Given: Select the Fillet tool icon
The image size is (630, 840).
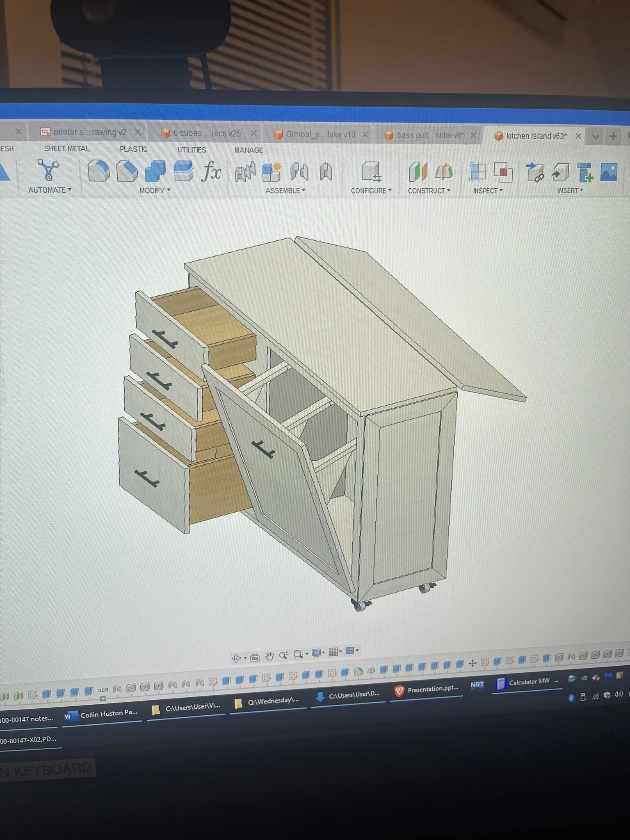Looking at the screenshot, I should click(98, 171).
